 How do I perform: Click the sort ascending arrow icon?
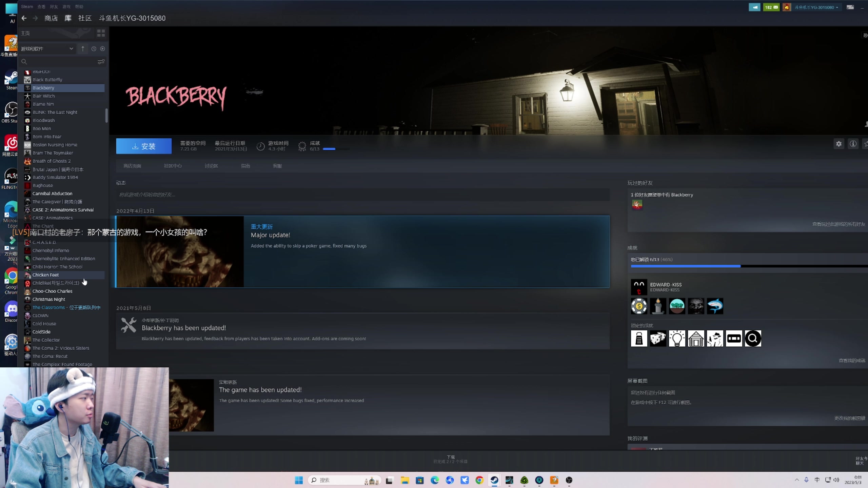(x=83, y=49)
